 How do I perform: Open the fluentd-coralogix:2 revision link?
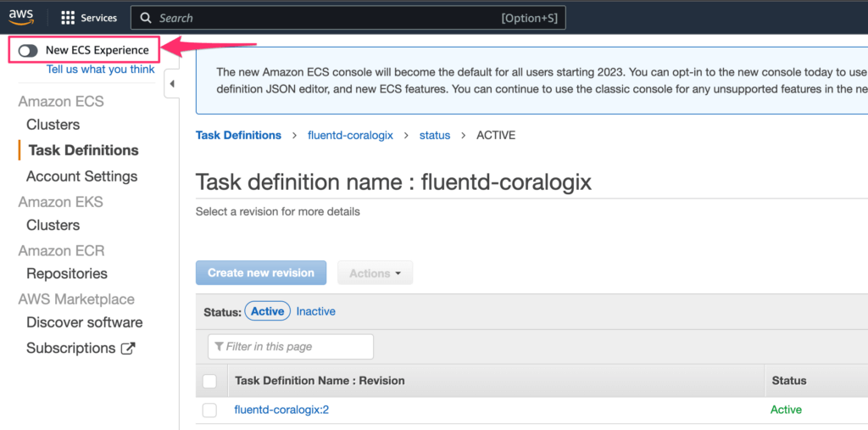coord(281,410)
